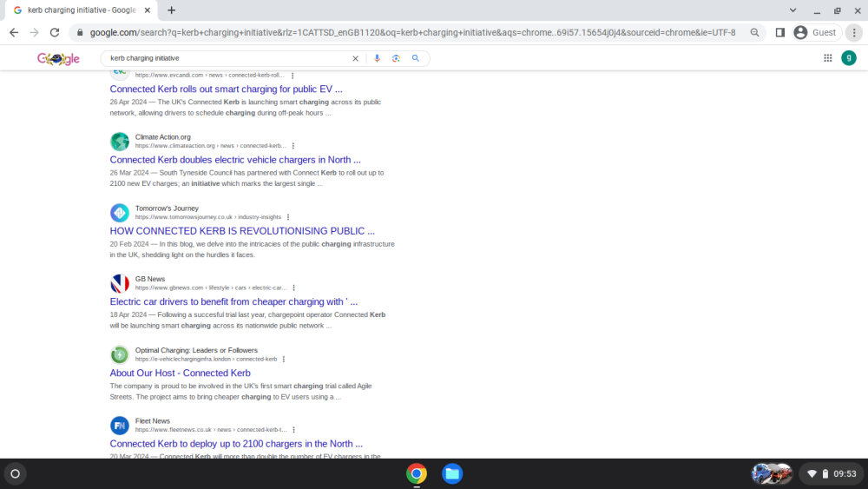Open status tray showing 09:53
This screenshot has width=868, height=489.
[x=832, y=473]
